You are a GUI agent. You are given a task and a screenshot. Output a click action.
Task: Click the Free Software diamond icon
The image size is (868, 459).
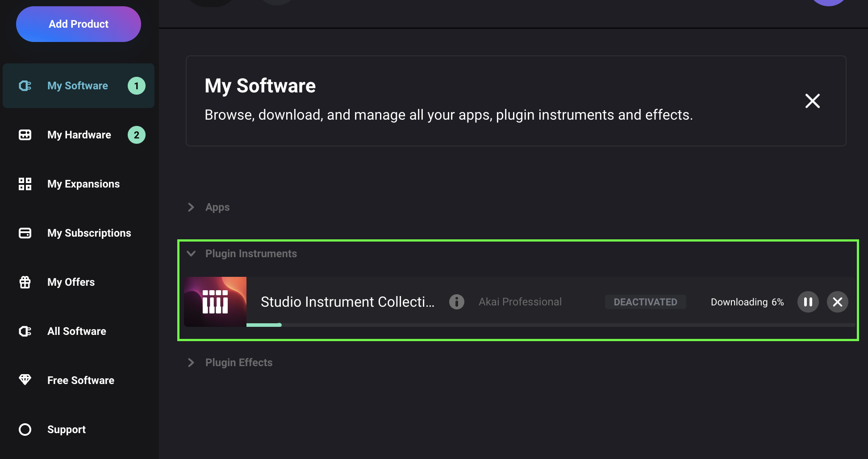click(x=25, y=380)
